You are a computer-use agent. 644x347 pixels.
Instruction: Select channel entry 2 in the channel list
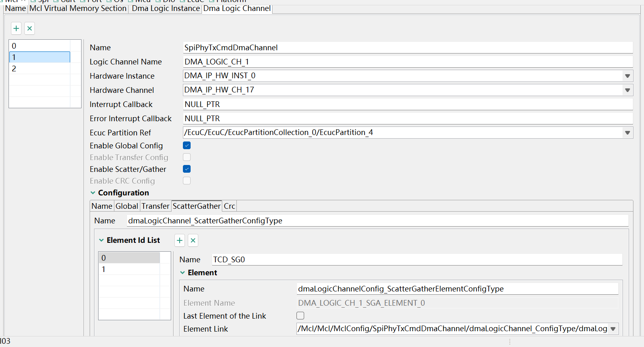point(39,69)
